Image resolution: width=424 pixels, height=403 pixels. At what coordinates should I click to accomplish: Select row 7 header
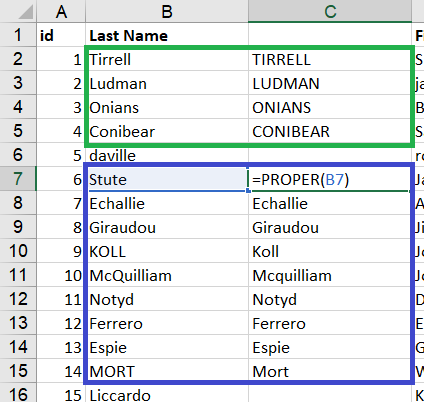(x=18, y=179)
